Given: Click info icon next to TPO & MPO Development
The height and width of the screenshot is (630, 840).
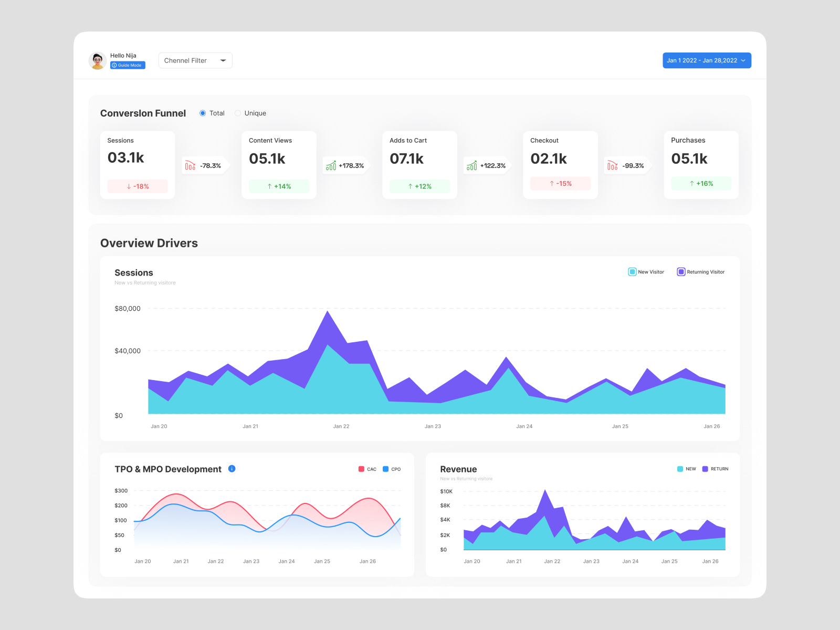Looking at the screenshot, I should point(232,469).
